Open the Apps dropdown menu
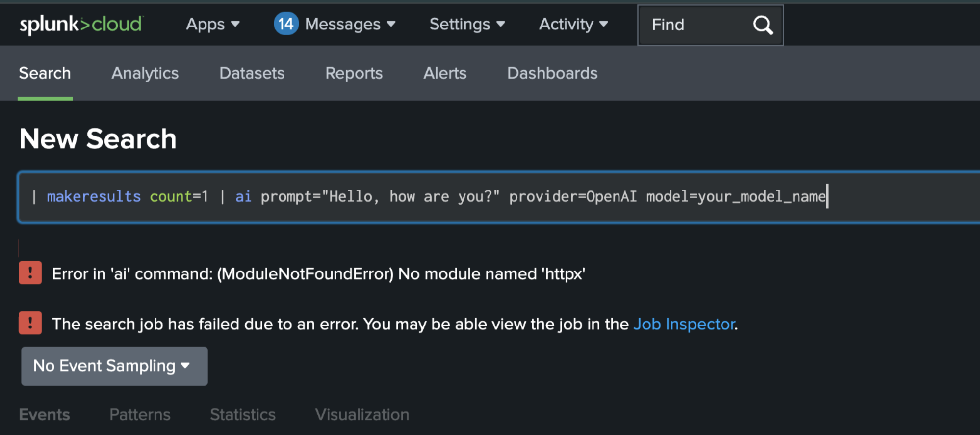This screenshot has height=435, width=980. [x=212, y=24]
